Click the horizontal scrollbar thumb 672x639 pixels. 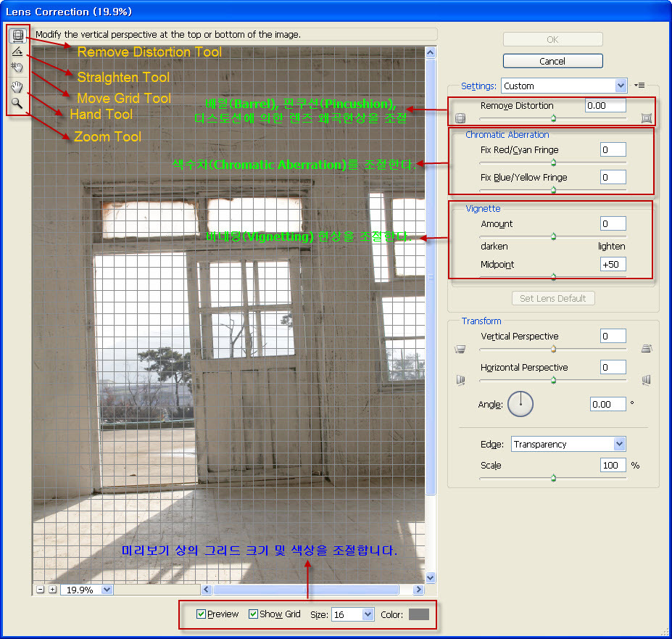point(306,590)
